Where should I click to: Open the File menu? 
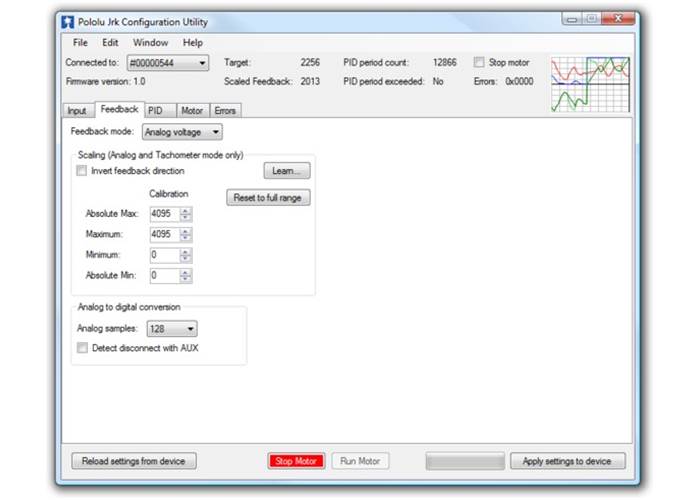(80, 43)
